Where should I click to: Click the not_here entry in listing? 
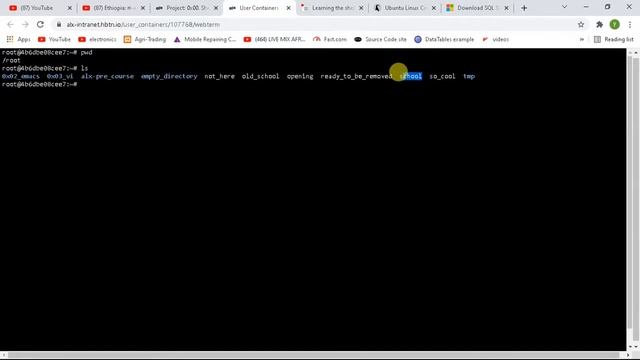pyautogui.click(x=220, y=76)
